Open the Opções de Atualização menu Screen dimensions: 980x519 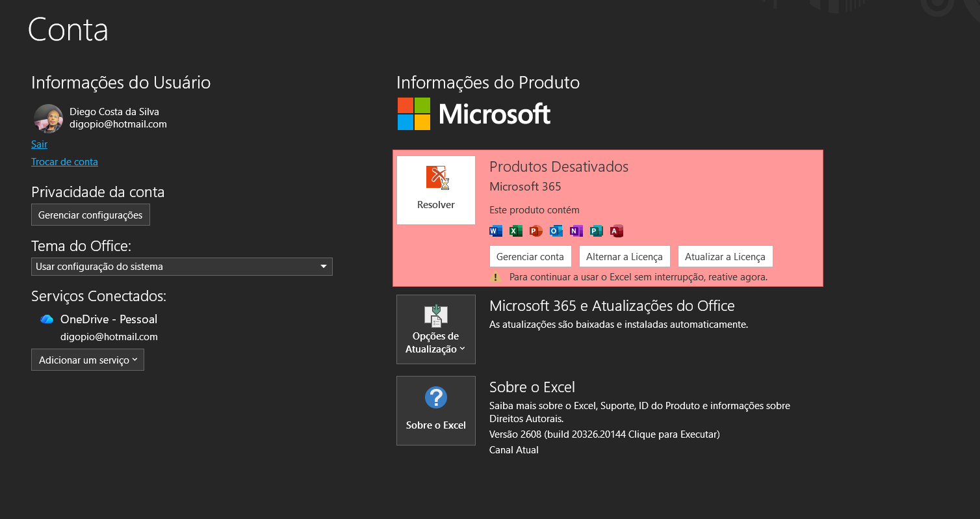tap(436, 329)
